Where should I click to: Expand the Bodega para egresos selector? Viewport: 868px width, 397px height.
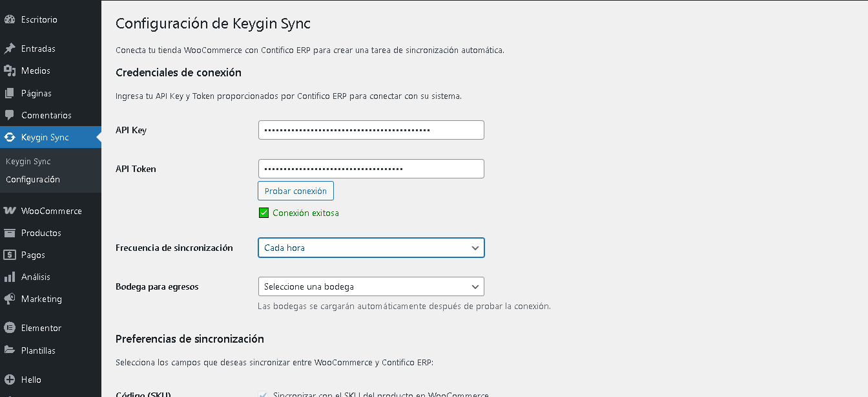pos(371,286)
